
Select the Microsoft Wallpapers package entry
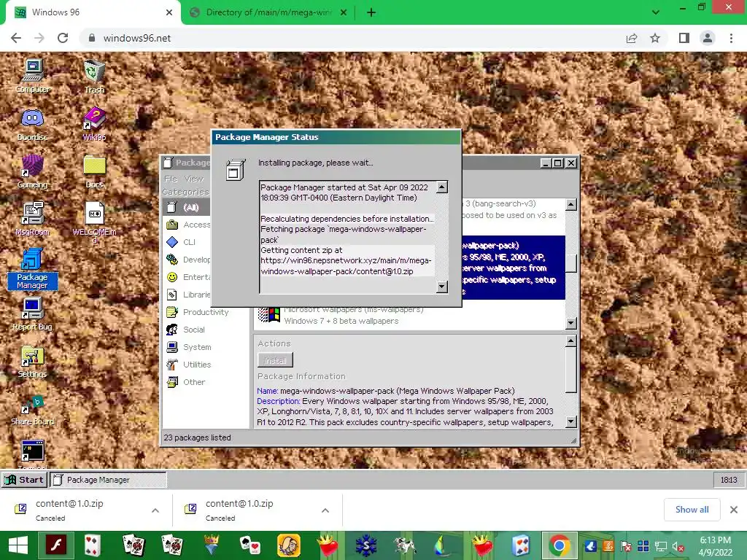tap(410, 315)
